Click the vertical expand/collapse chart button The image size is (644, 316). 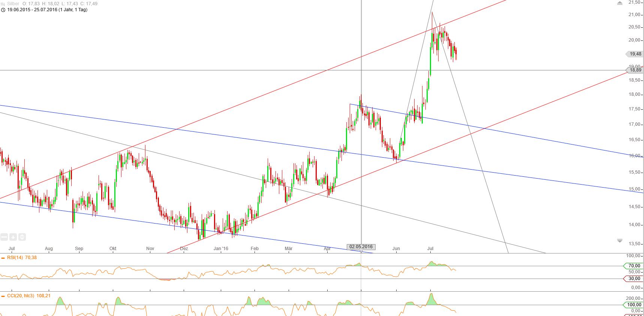click(x=22, y=237)
